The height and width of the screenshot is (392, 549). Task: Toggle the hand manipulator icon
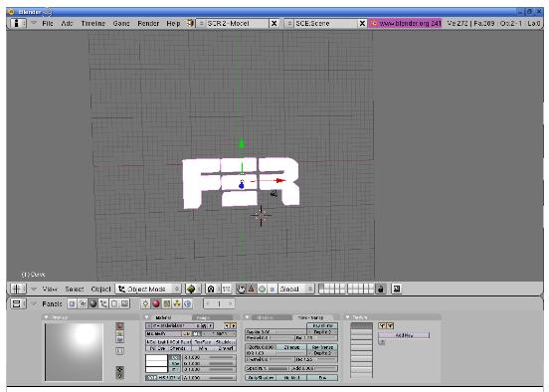coord(241,289)
